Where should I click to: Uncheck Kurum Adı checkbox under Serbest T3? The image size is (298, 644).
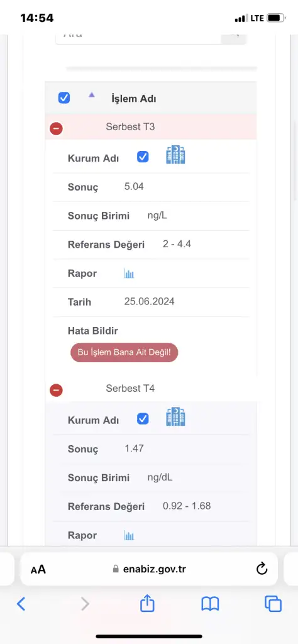pyautogui.click(x=143, y=157)
